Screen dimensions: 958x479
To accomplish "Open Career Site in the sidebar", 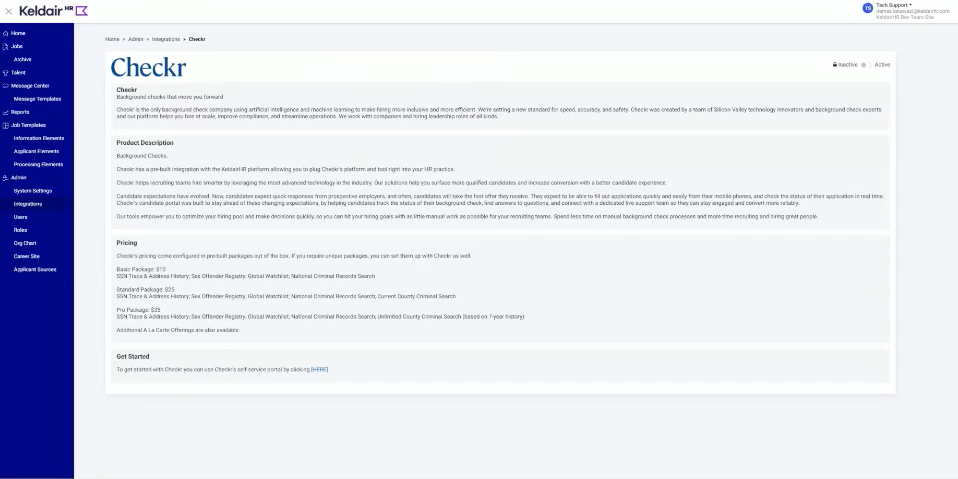I will (x=27, y=257).
